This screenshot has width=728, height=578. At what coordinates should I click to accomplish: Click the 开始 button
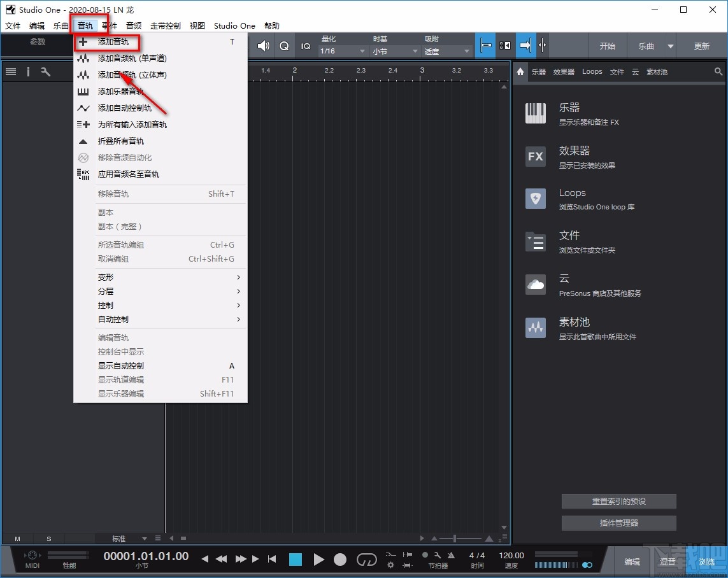pyautogui.click(x=607, y=46)
